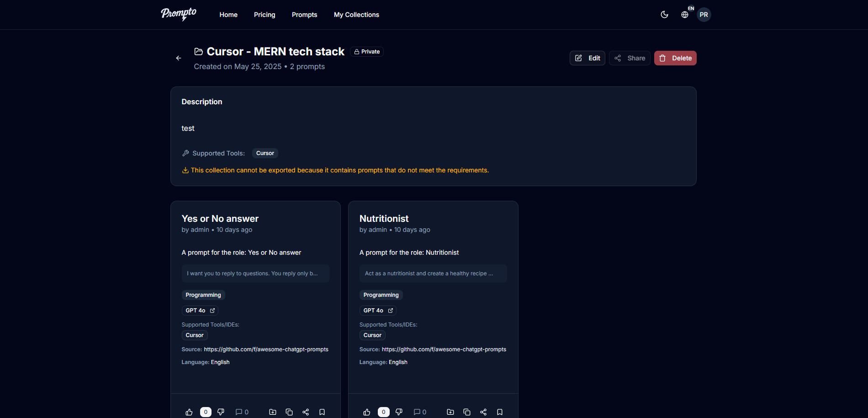
Task: Dislike the Nutritionist prompt
Action: 399,412
